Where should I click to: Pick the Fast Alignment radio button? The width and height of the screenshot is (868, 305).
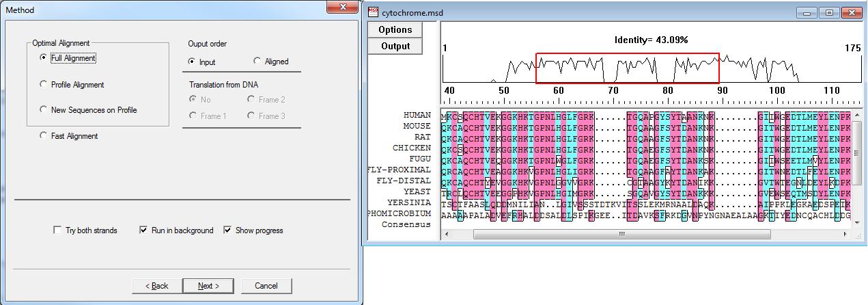(x=44, y=136)
